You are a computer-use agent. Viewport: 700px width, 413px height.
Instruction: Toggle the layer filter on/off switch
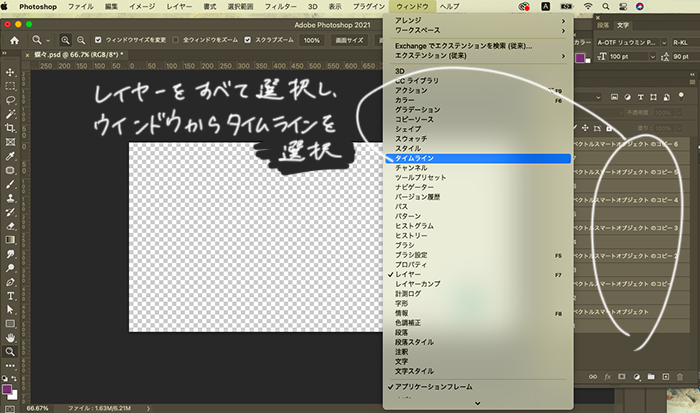[x=681, y=96]
